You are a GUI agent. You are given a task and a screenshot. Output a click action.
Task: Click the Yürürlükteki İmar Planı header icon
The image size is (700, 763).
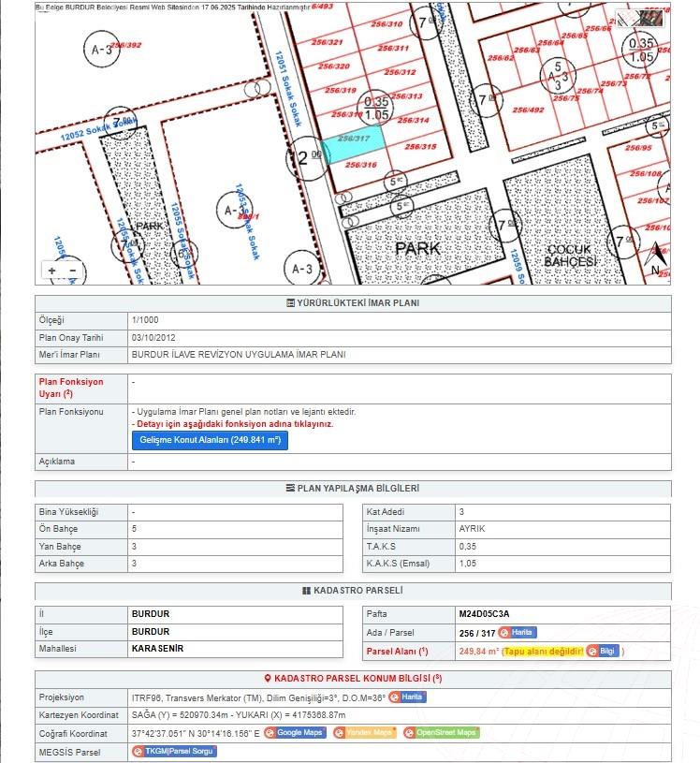coord(290,302)
